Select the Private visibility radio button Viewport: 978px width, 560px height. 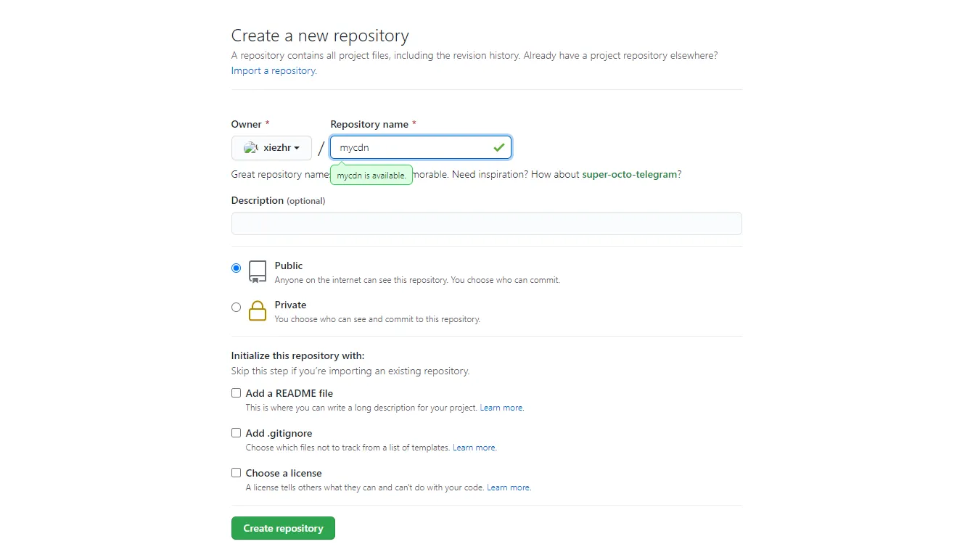click(236, 307)
